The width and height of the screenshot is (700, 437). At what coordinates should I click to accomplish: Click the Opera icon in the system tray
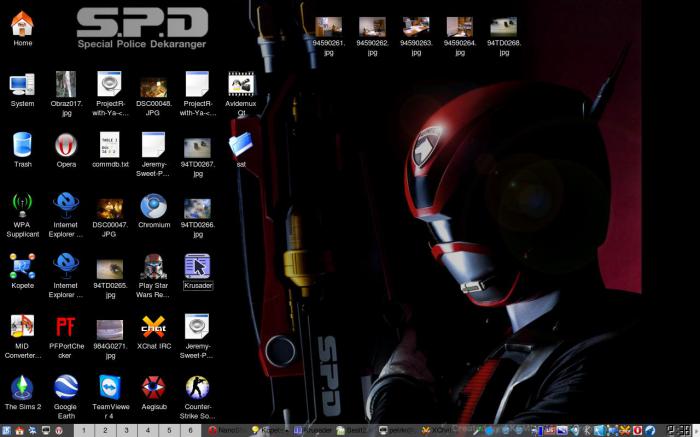point(638,430)
